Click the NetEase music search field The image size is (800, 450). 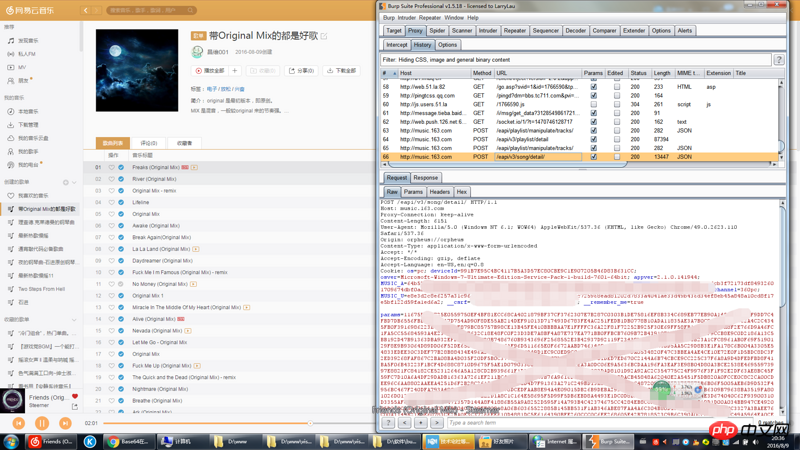pos(145,10)
